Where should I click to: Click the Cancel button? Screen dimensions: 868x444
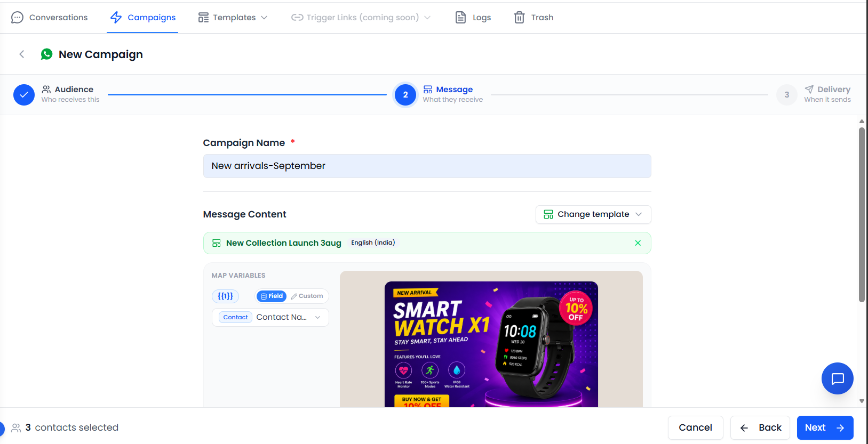click(x=696, y=427)
